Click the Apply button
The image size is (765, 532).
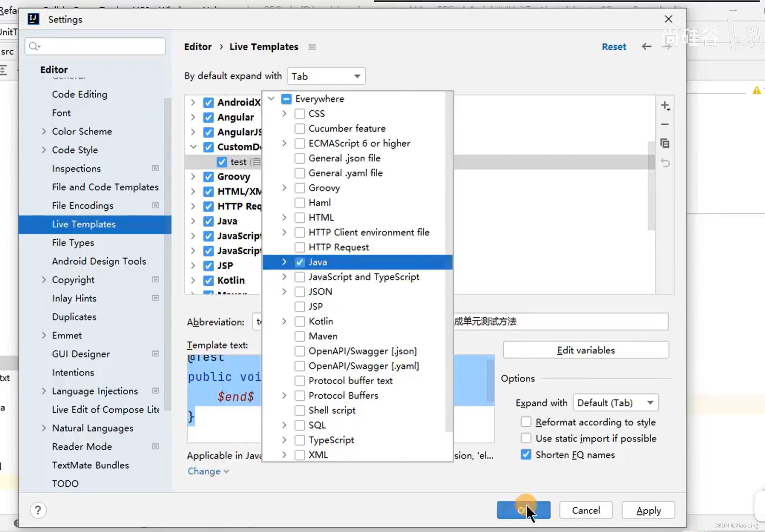click(648, 510)
